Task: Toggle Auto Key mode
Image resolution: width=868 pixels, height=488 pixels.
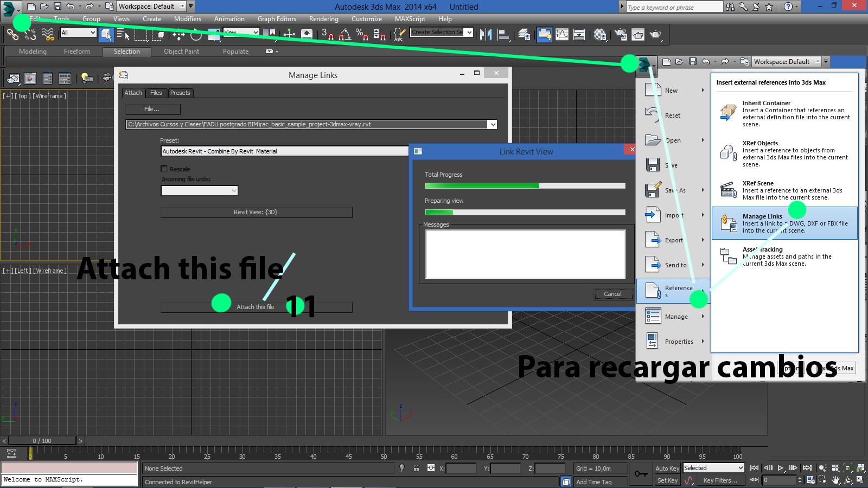Action: pyautogui.click(x=667, y=468)
